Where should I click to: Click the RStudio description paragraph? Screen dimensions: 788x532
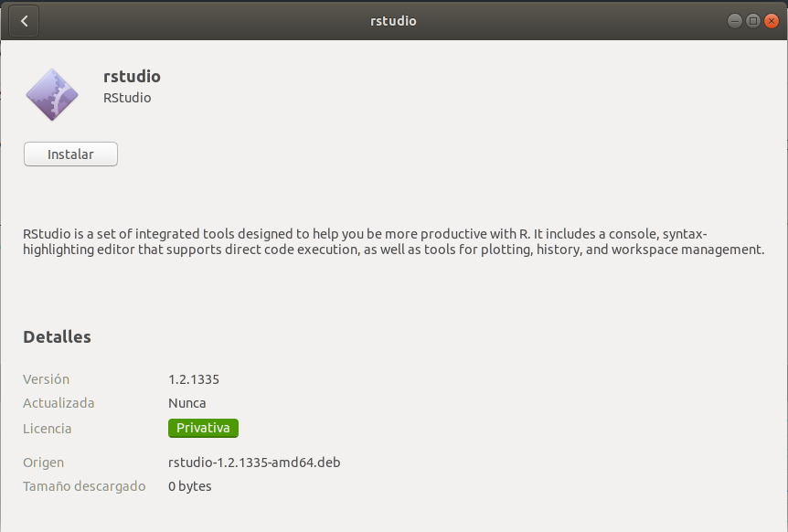[393, 241]
